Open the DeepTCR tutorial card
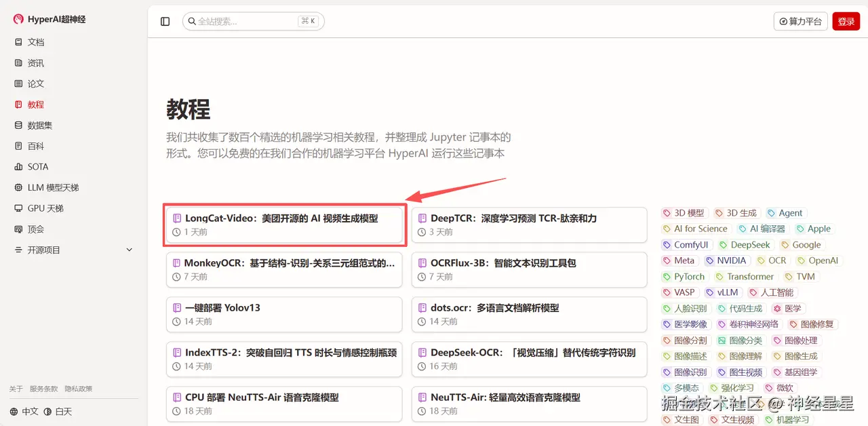Viewport: 868px width, 426px height. pos(530,225)
